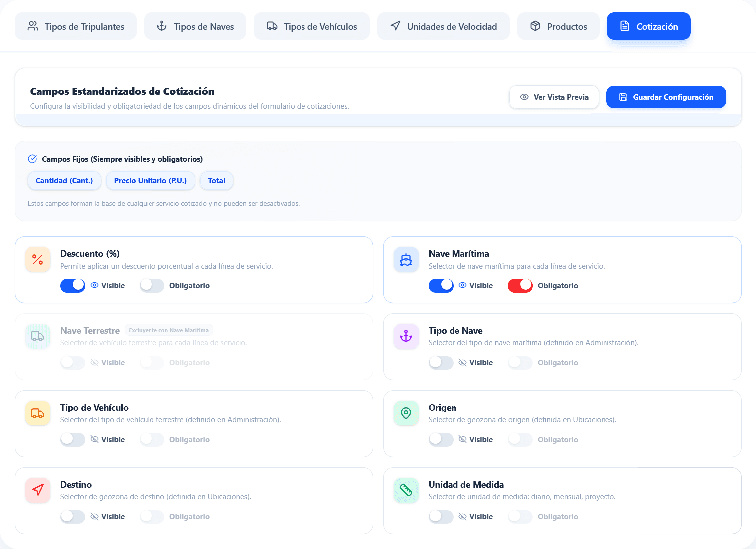Click the anchor icon in Tipos de Naves tab

[162, 26]
